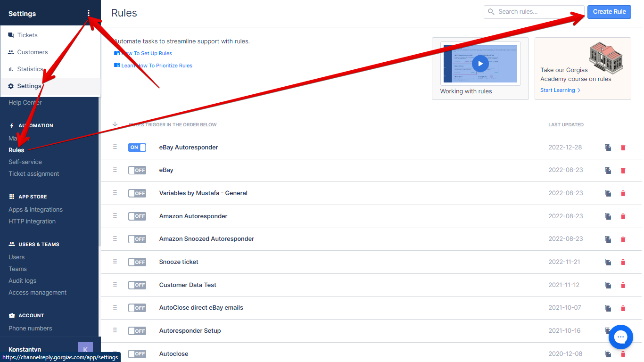Open the Amazon Snoozed Autoresponder rule name

pos(206,239)
